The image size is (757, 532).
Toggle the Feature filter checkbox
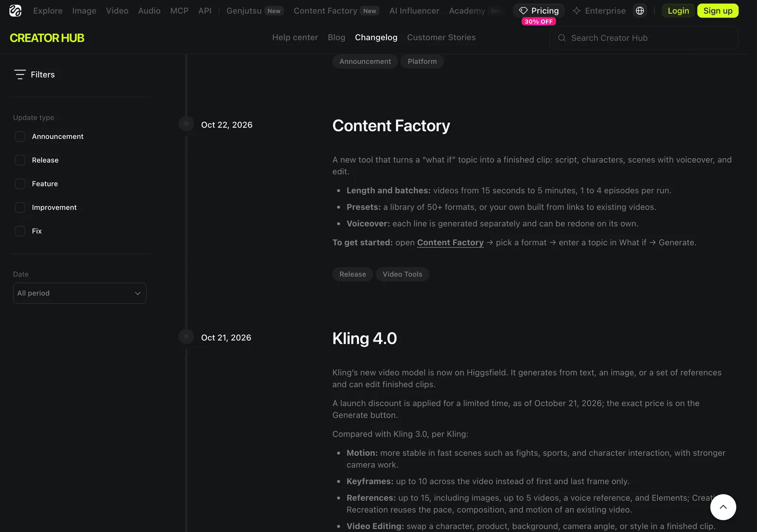coord(20,184)
